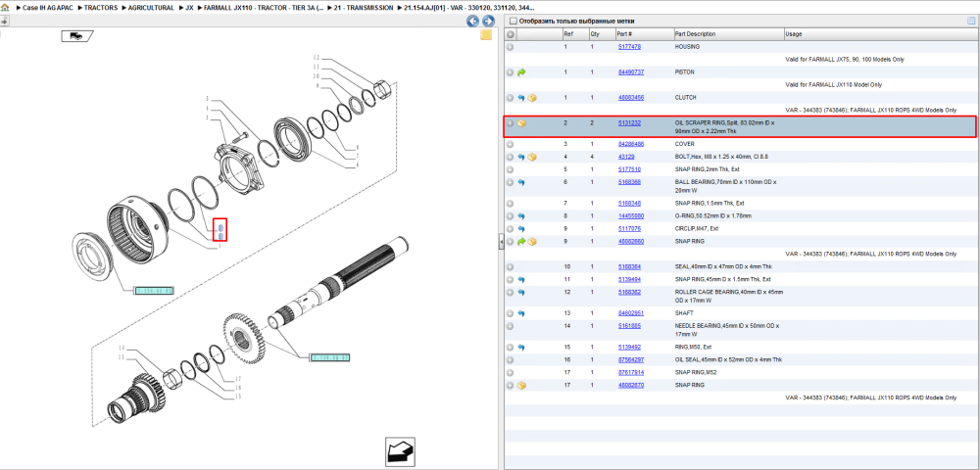Open part number 84490737 link
The width and height of the screenshot is (980, 470).
pyautogui.click(x=631, y=72)
